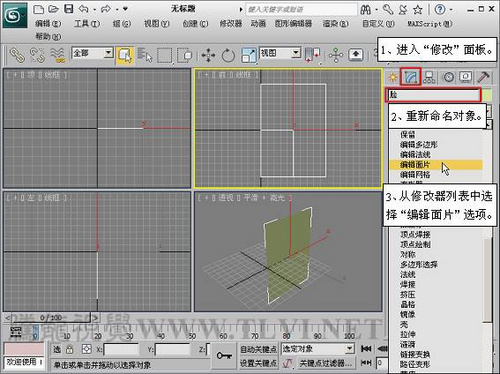Open the 帮助(H) menu
Image resolution: width=500 pixels, height=374 pixels.
(48, 36)
